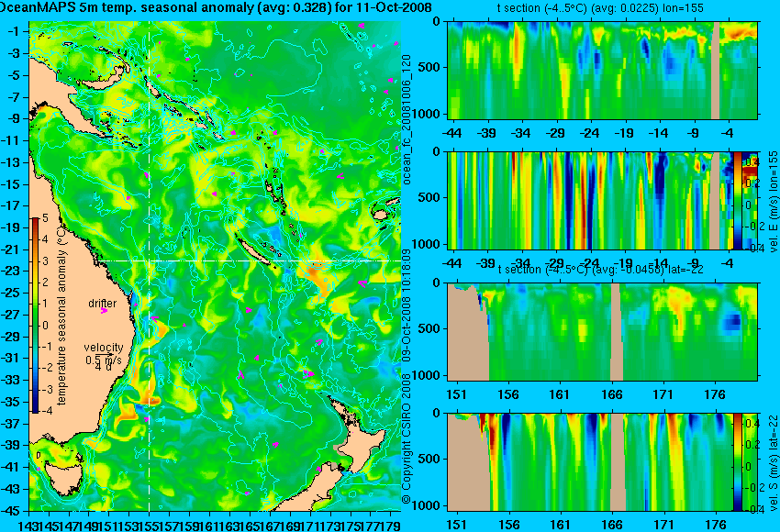This screenshot has width=780, height=532.
Task: Click the 'vel. E (m/s) lon=155' axis label
Action: click(773, 202)
